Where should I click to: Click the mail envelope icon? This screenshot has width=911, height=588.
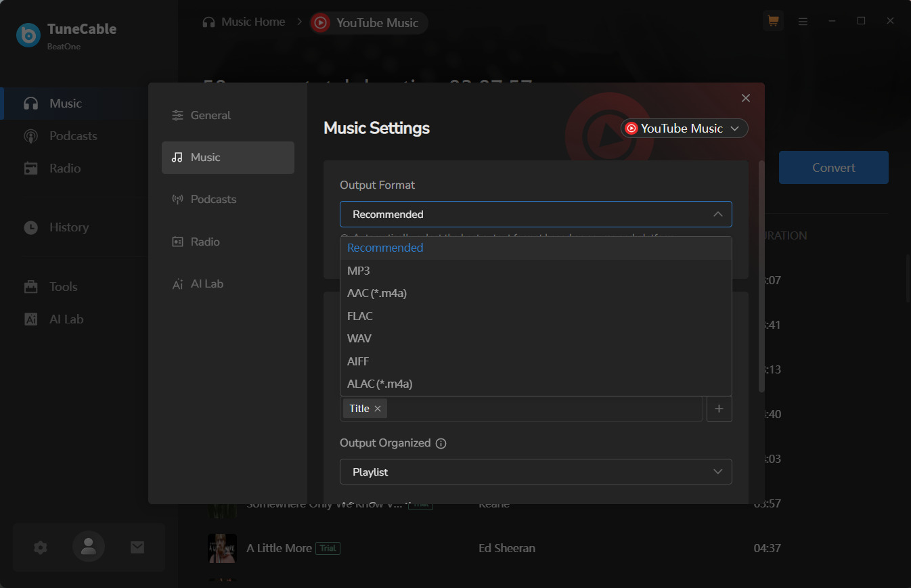coord(137,547)
